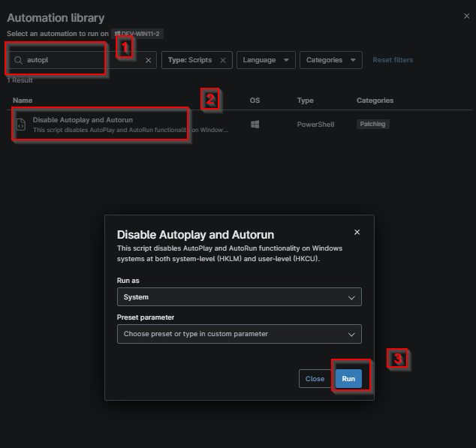Screen dimensions: 476x448
Task: Sort by the Name column header
Action: pos(23,101)
